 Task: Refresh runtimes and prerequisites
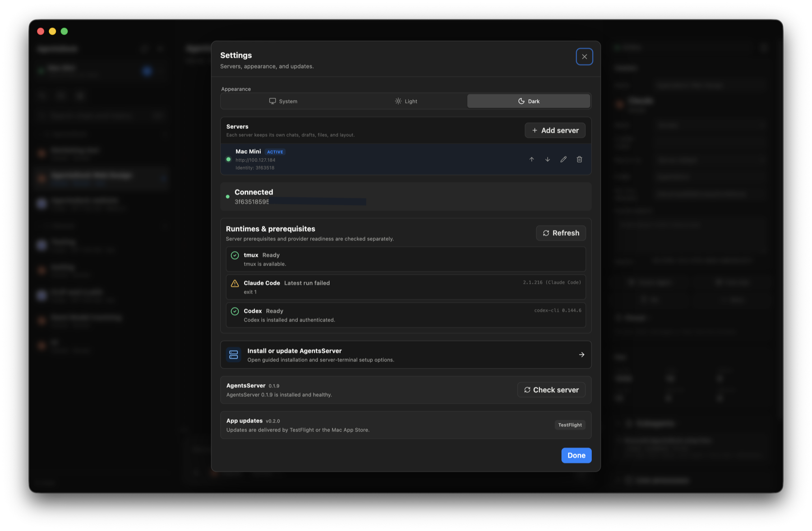coord(561,233)
